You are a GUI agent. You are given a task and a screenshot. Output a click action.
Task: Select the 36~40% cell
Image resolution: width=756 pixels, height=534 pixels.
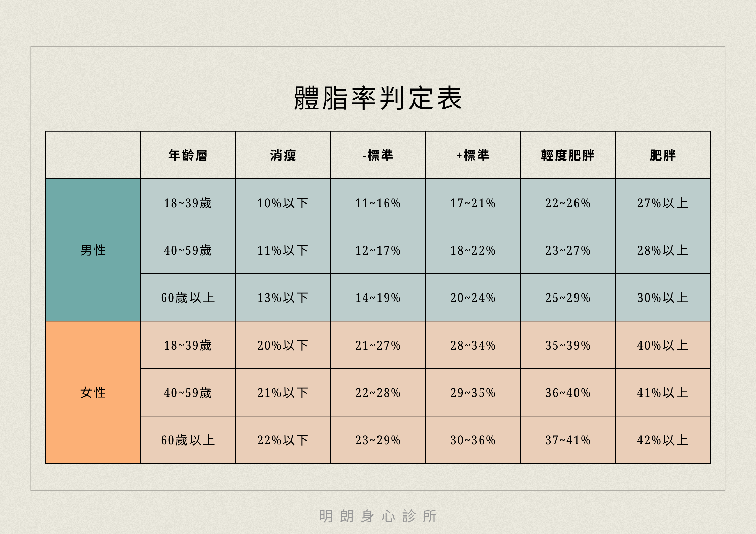[568, 392]
